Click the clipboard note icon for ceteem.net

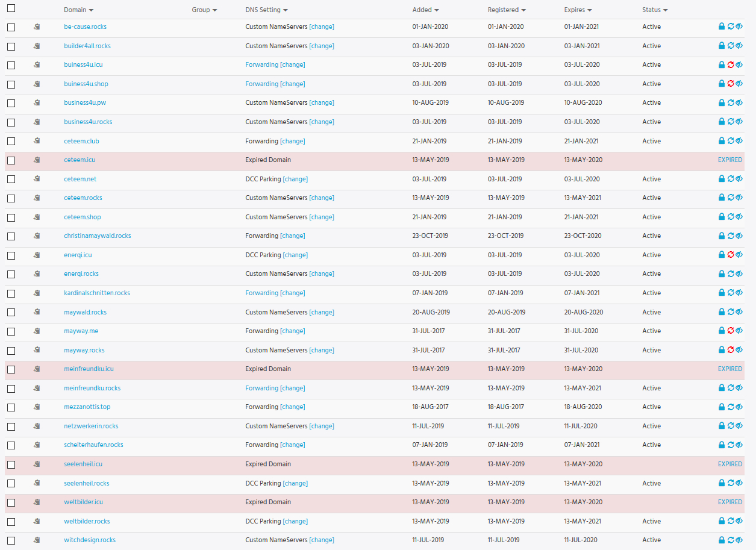click(37, 179)
